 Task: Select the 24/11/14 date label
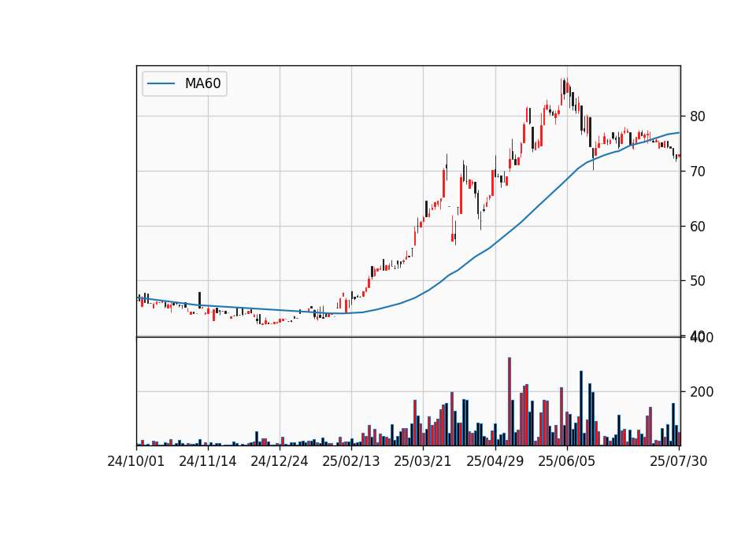[208, 461]
